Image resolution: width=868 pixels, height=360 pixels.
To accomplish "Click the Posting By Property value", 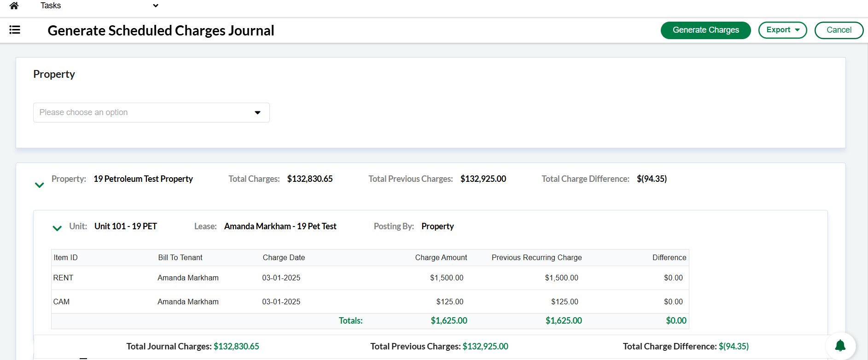I will (437, 226).
